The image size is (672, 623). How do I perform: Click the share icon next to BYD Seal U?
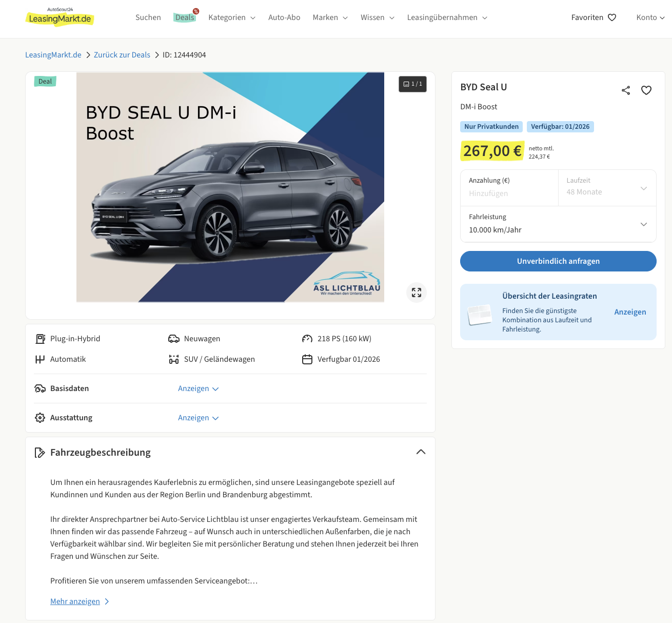coord(625,90)
